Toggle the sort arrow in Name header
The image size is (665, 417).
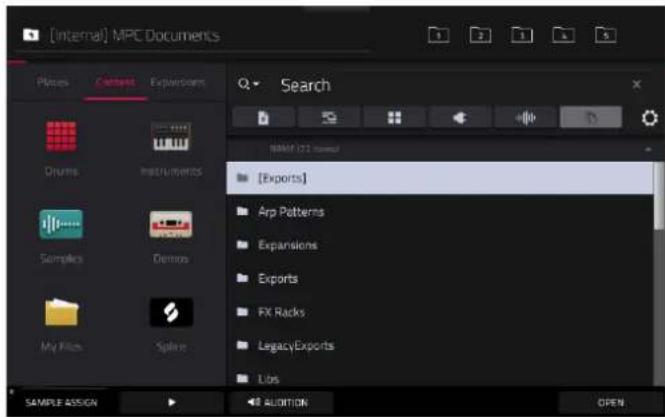648,149
